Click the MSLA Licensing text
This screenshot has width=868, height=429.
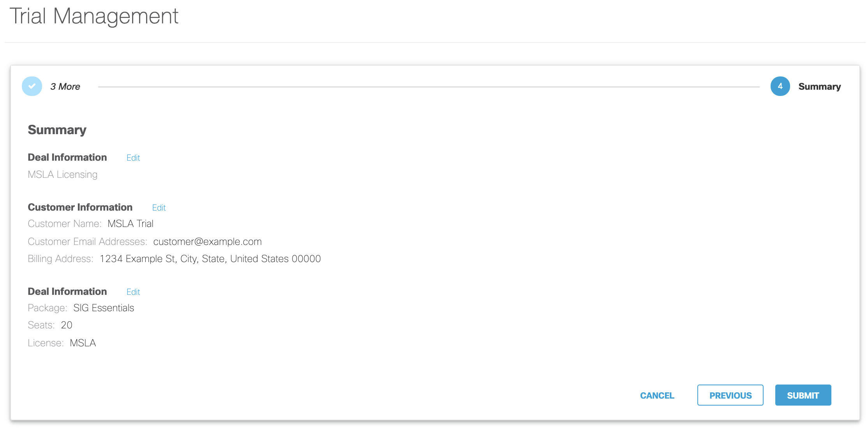click(63, 174)
